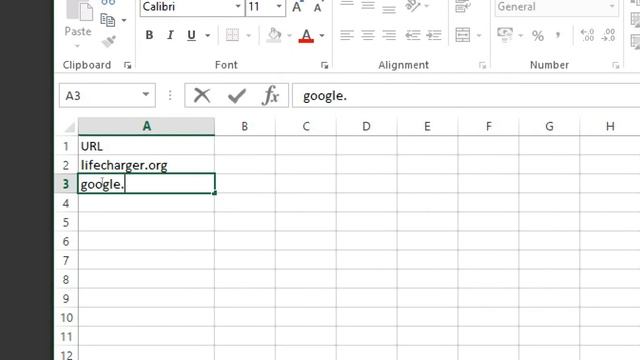Open the Paste options dropdown arrow
640x360 pixels.
pyautogui.click(x=78, y=46)
